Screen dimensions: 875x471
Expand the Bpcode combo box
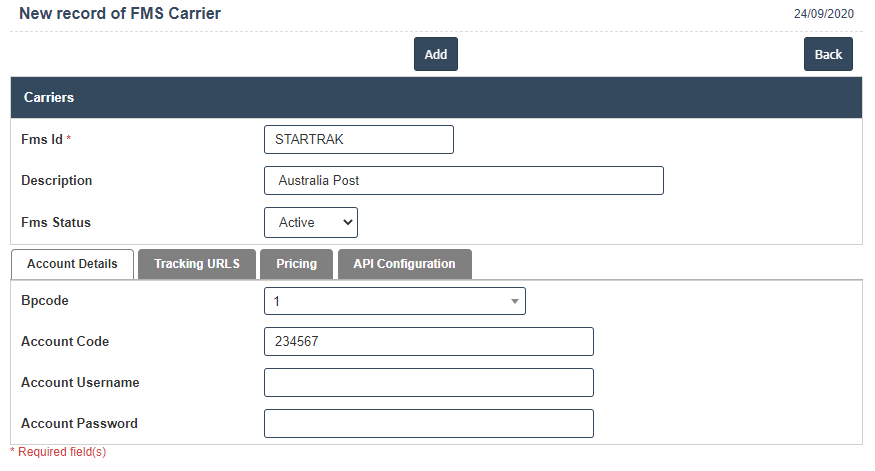pyautogui.click(x=394, y=300)
